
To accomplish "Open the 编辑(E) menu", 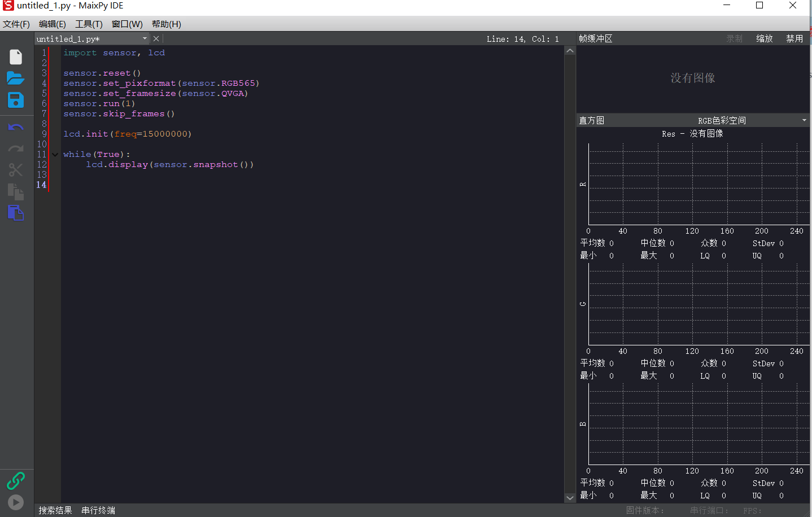I will (x=53, y=24).
